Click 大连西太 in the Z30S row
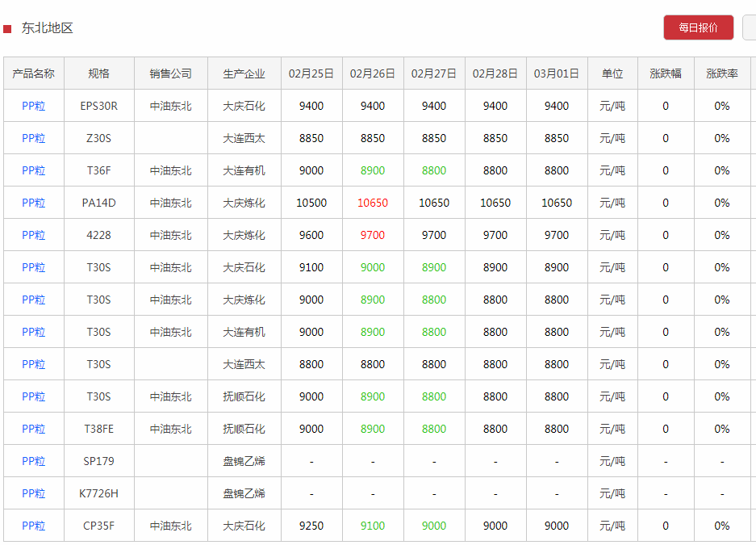 [x=244, y=138]
